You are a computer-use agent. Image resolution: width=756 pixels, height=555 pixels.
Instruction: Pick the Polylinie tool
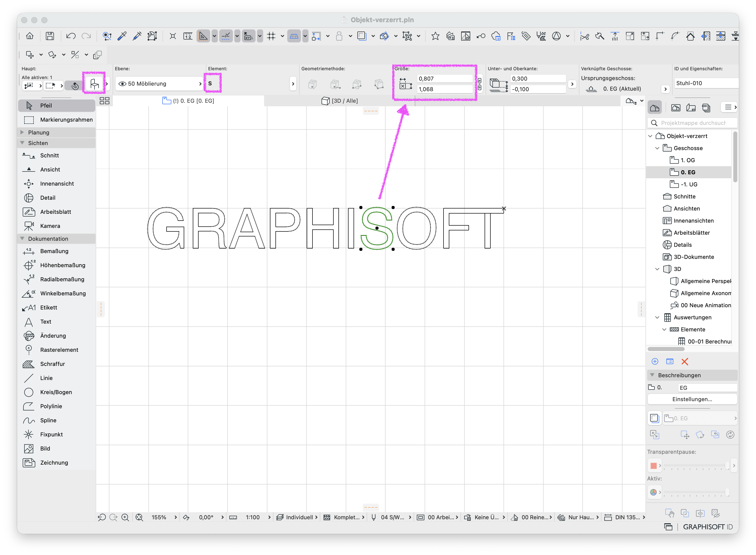pyautogui.click(x=56, y=406)
